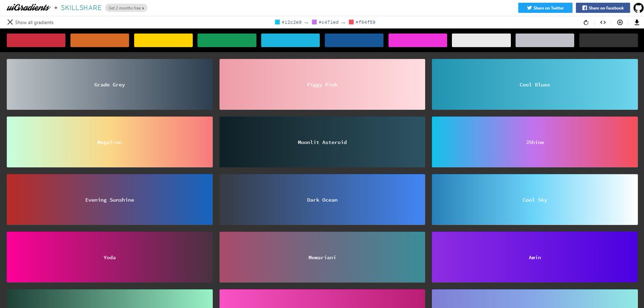Image resolution: width=644 pixels, height=308 pixels.
Task: Select the Evening Sunshine gradient
Action: (x=109, y=200)
